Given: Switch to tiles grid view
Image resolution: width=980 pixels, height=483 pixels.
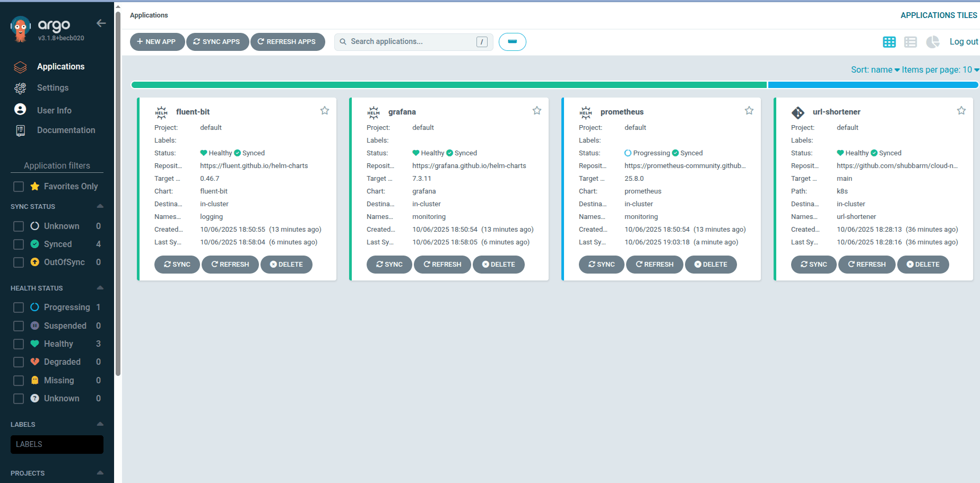Looking at the screenshot, I should point(889,42).
